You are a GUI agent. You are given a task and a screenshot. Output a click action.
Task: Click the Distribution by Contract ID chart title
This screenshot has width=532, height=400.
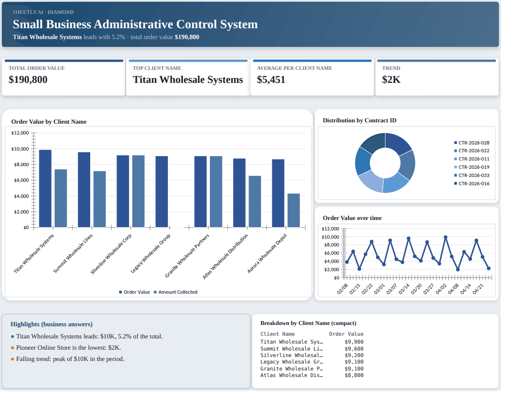(359, 121)
